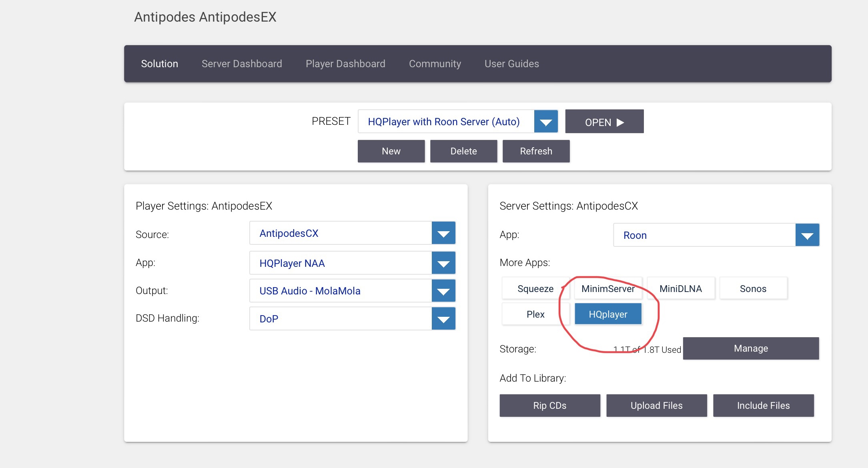
Task: Delete the current preset
Action: [x=463, y=151]
